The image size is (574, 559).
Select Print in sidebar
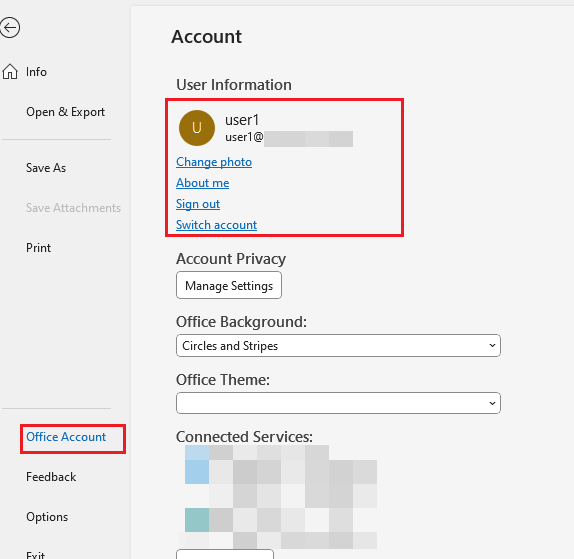coord(38,248)
